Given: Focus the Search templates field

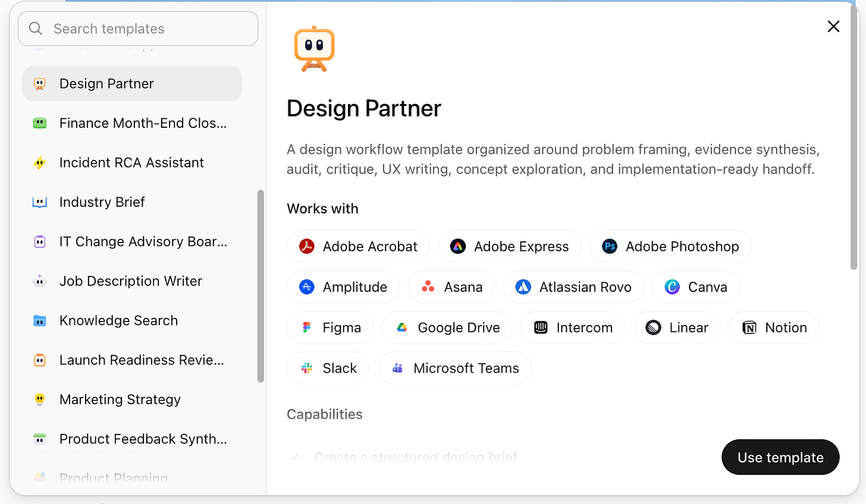Looking at the screenshot, I should pos(138,29).
